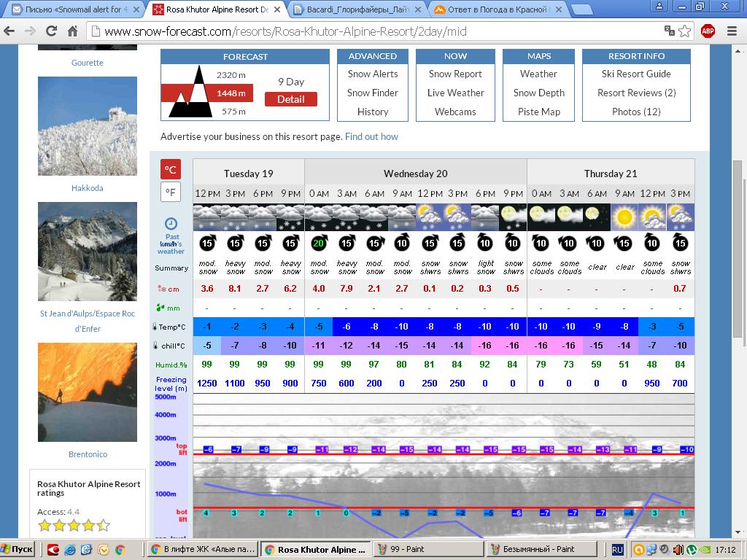
Task: Click the Opera icon in quick launch
Action: click(x=53, y=550)
